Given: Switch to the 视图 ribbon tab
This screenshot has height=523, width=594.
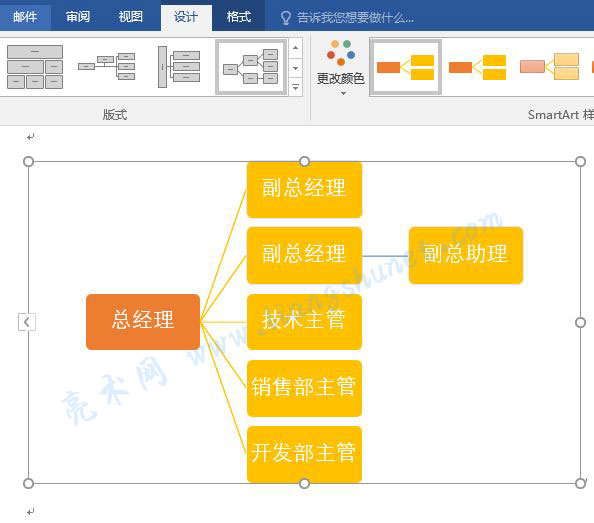Looking at the screenshot, I should (x=130, y=17).
